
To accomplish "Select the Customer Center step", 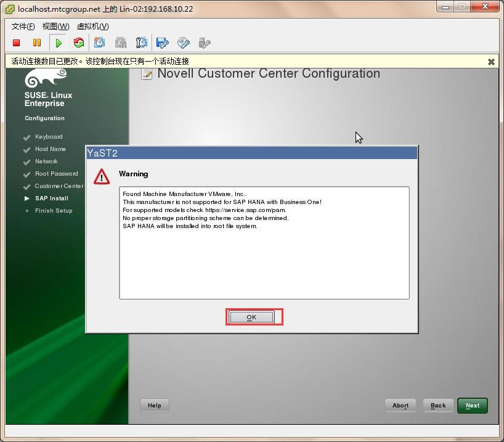I will (x=59, y=186).
